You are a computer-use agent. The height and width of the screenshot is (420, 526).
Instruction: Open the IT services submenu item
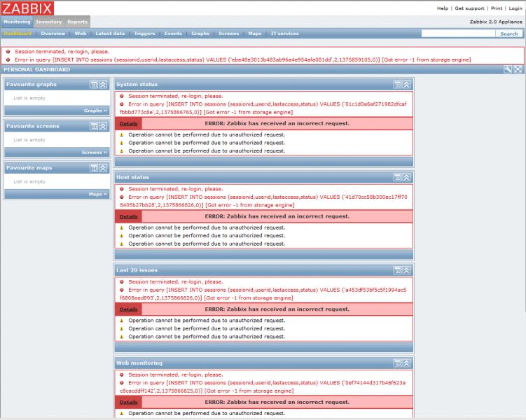click(285, 34)
